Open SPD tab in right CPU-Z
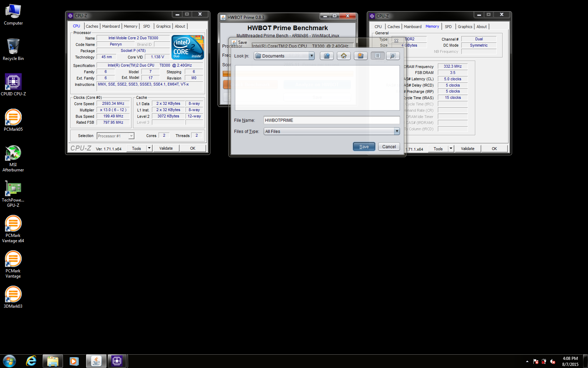Image resolution: width=588 pixels, height=368 pixels. pos(448,27)
